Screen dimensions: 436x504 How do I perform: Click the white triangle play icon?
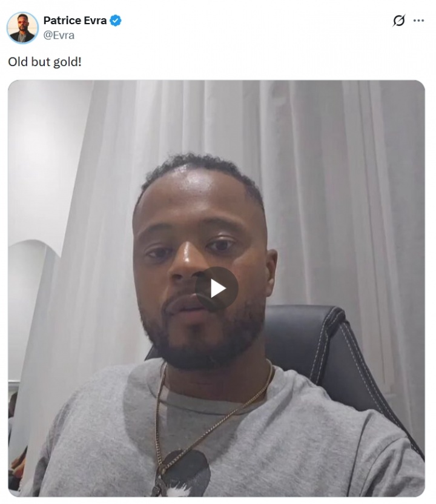(x=218, y=288)
